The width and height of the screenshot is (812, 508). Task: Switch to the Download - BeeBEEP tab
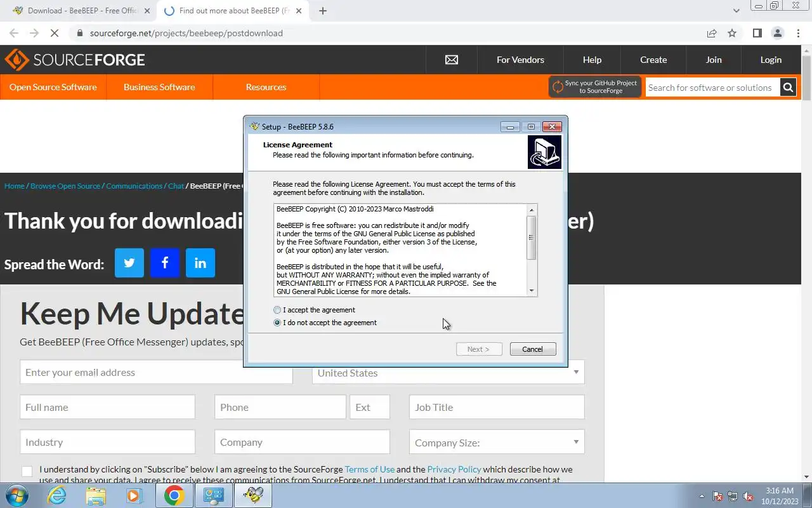pyautogui.click(x=81, y=11)
